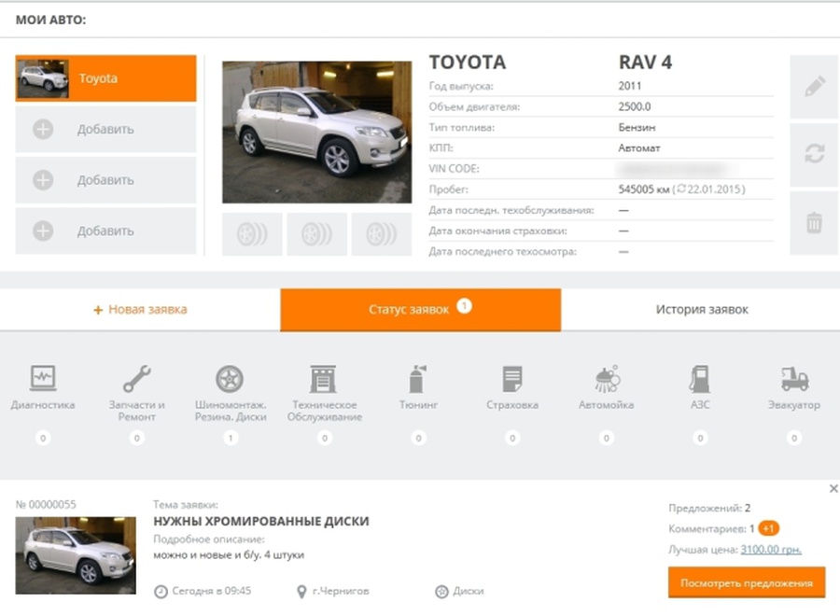This screenshot has width=840, height=616.
Task: Choose the Тюнинг spray can icon
Action: [418, 378]
